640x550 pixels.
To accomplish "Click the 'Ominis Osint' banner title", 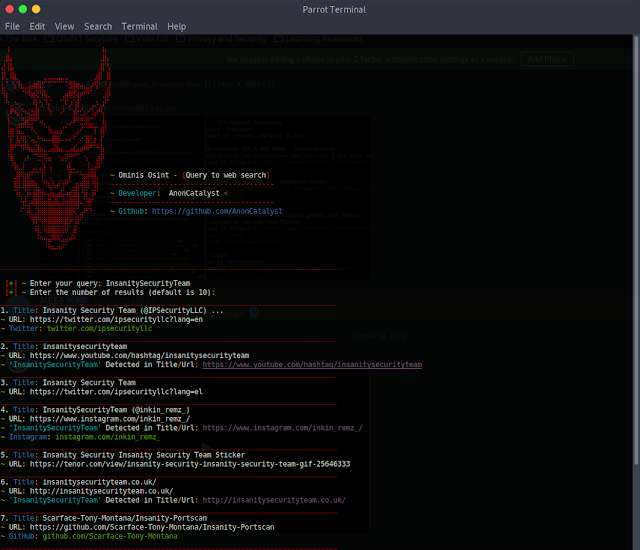I will click(144, 175).
